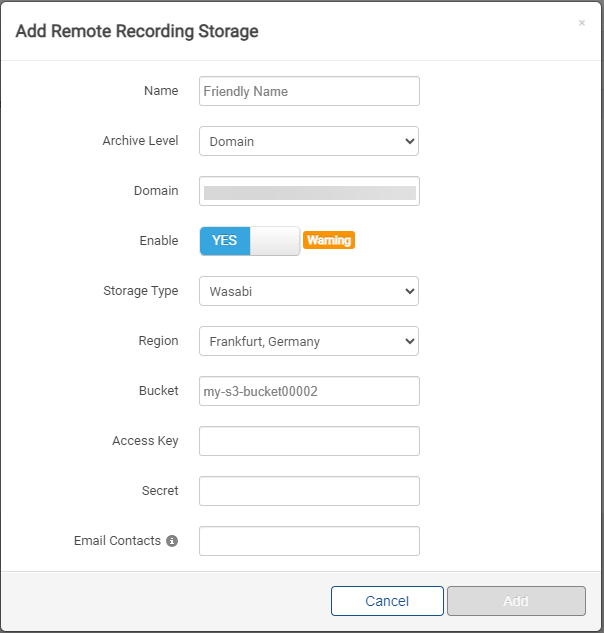The height and width of the screenshot is (633, 604).
Task: Click the grey off side of Enable switch
Action: click(x=275, y=241)
